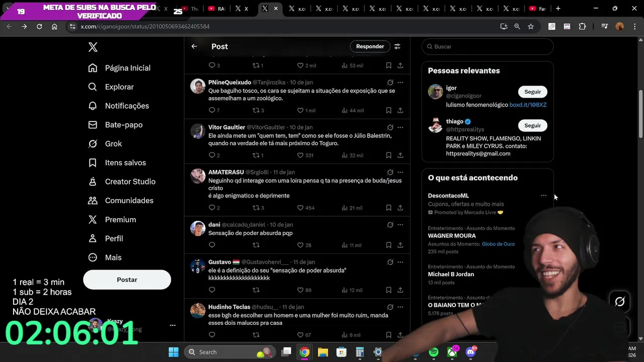Image resolution: width=644 pixels, height=362 pixels.
Task: Open account menu dots beside Krazy
Action: [x=173, y=325]
